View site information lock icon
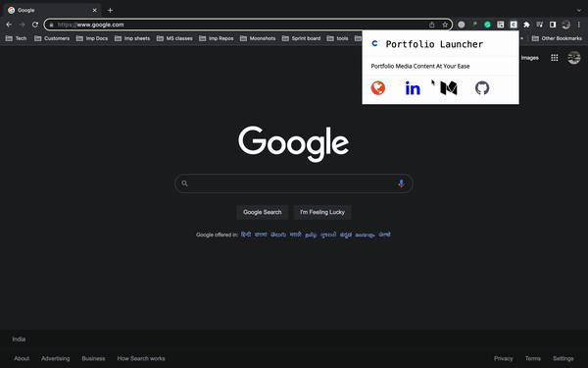The image size is (588, 368). click(x=51, y=25)
